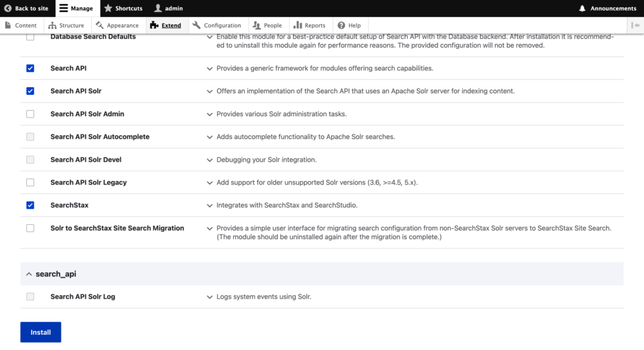Open Structure via its hierarchy icon

53,25
